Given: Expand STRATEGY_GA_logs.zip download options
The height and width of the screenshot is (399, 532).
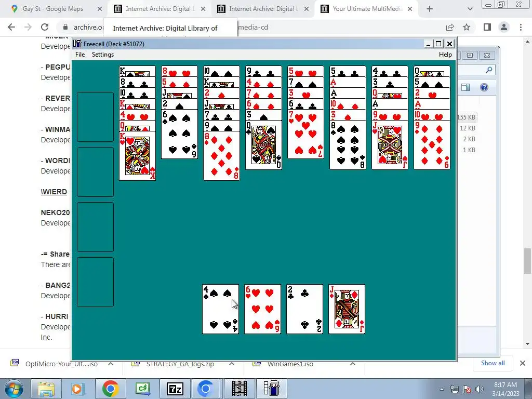Looking at the screenshot, I should tap(232, 364).
